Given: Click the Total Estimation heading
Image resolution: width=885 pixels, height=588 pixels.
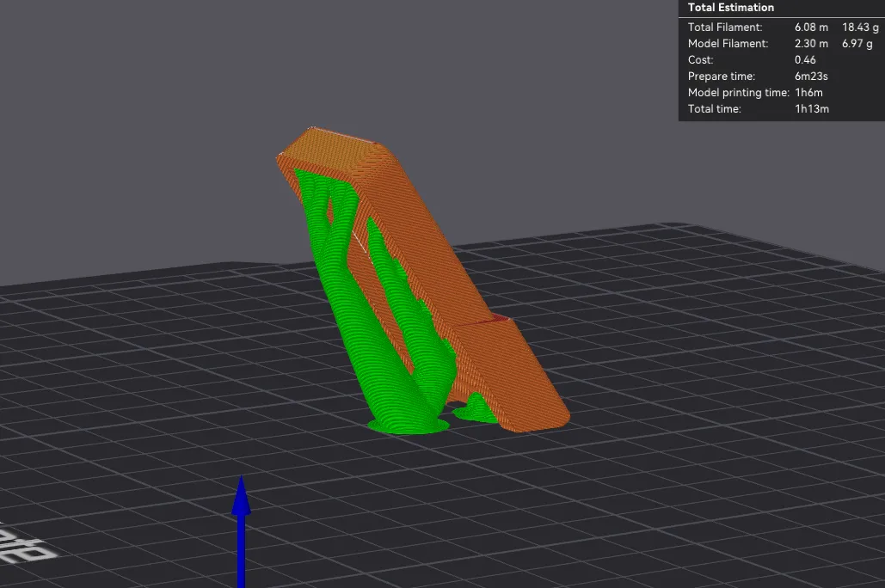Looking at the screenshot, I should click(x=730, y=8).
